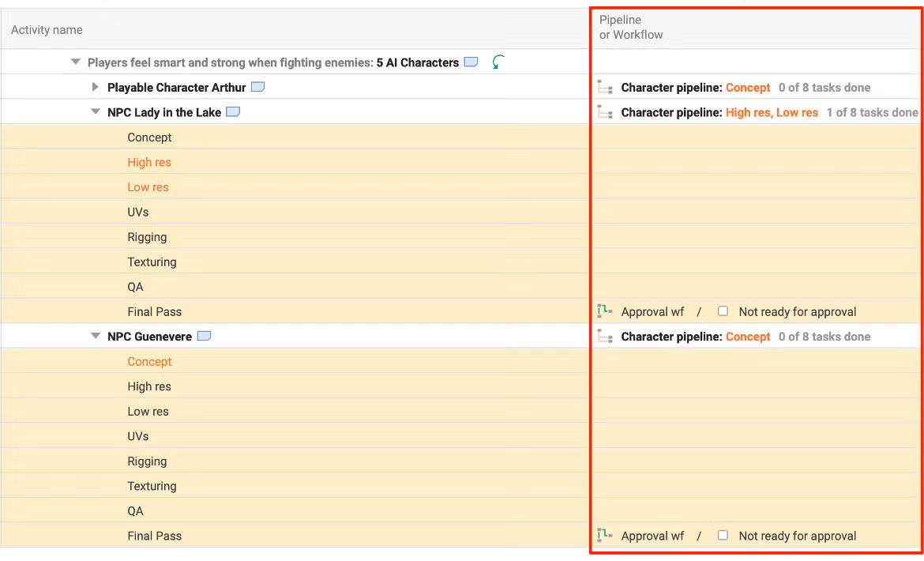Open the note icon beside NPC Guenevere

click(204, 337)
